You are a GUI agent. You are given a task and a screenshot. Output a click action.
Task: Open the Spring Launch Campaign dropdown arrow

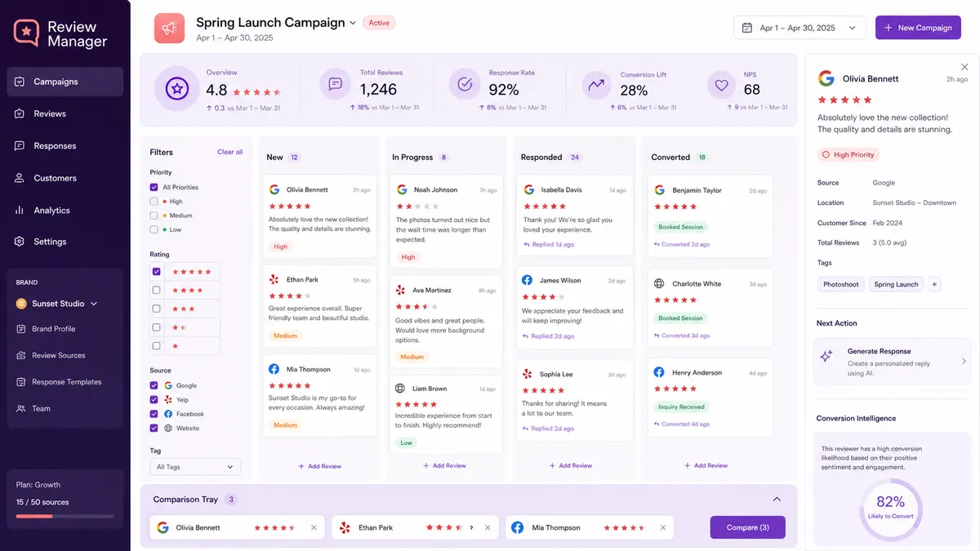[x=353, y=23]
